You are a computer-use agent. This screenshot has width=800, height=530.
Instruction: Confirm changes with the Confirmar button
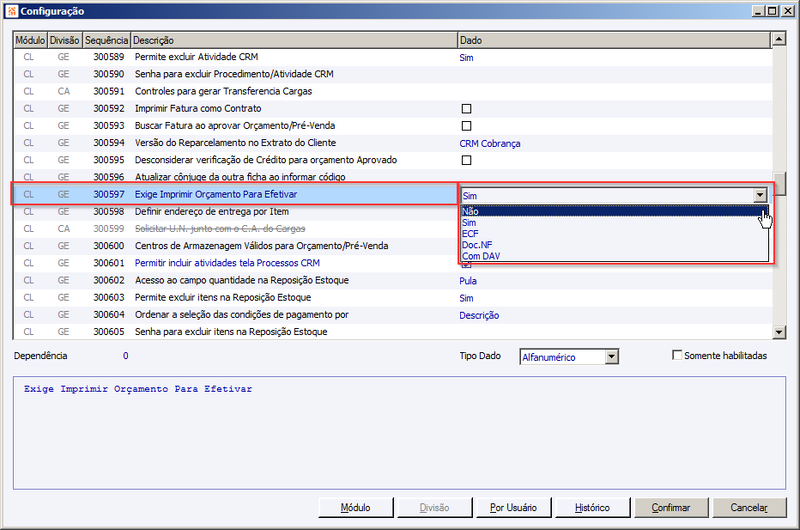point(671,508)
